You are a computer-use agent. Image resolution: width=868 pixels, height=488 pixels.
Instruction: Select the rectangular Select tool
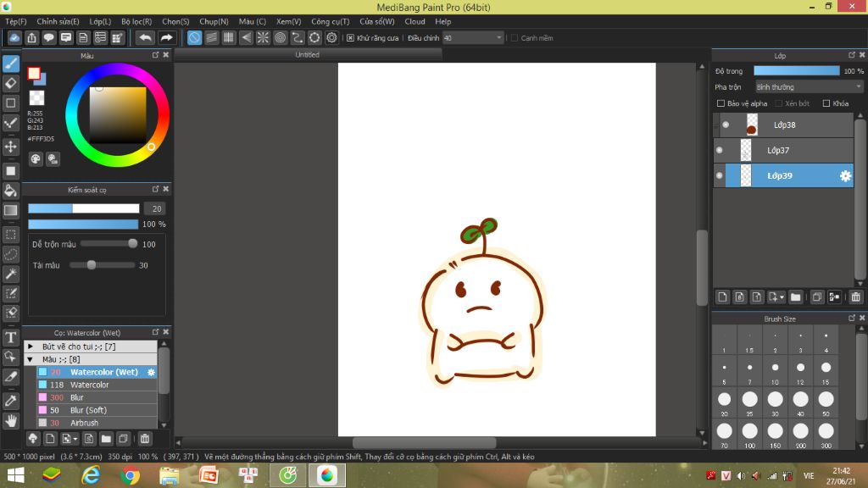tap(10, 235)
